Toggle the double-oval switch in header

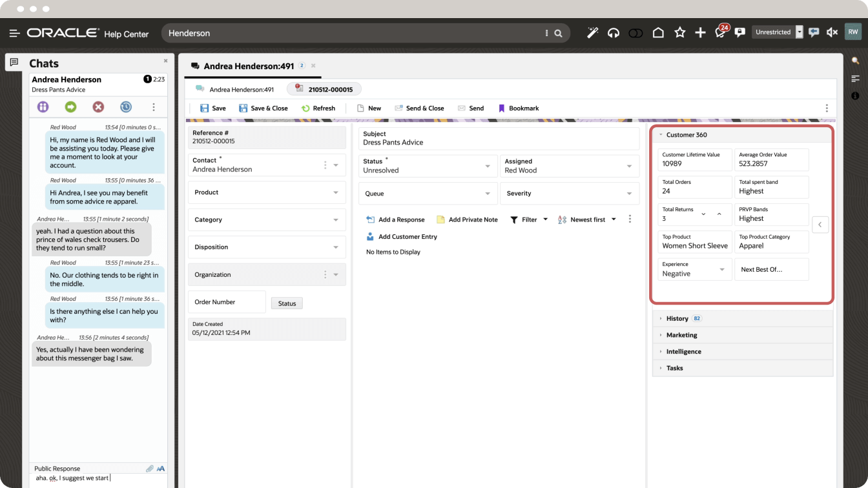(635, 32)
